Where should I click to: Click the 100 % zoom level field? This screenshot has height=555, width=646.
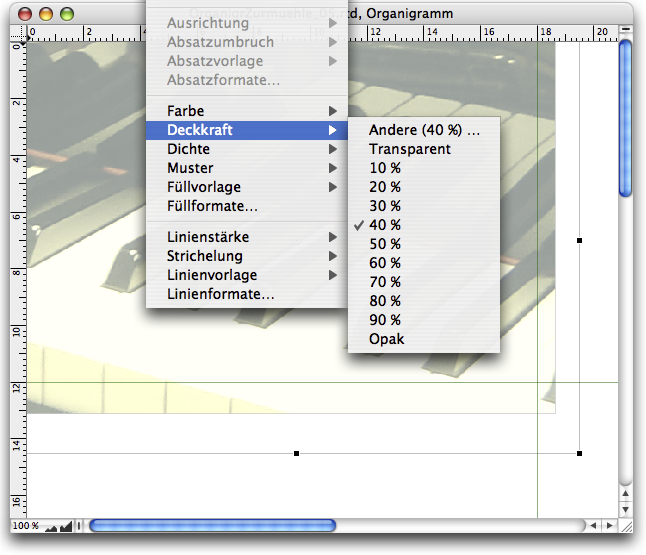pos(25,526)
